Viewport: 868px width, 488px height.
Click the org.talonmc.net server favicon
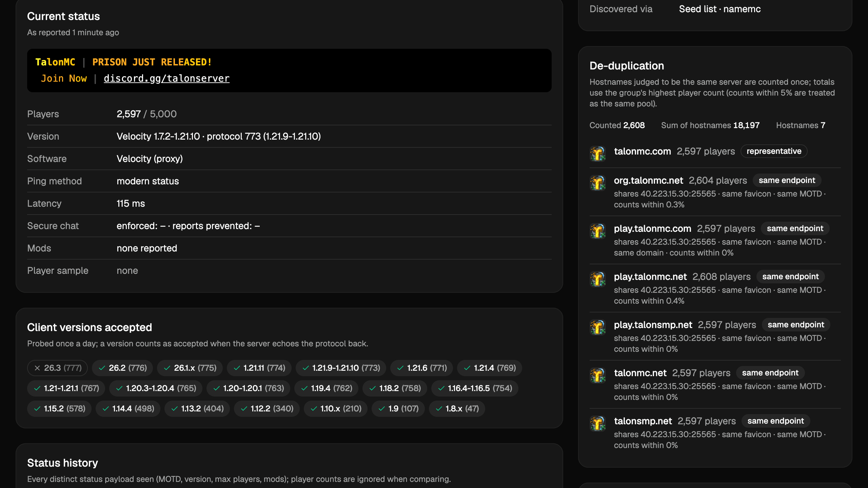(x=598, y=183)
